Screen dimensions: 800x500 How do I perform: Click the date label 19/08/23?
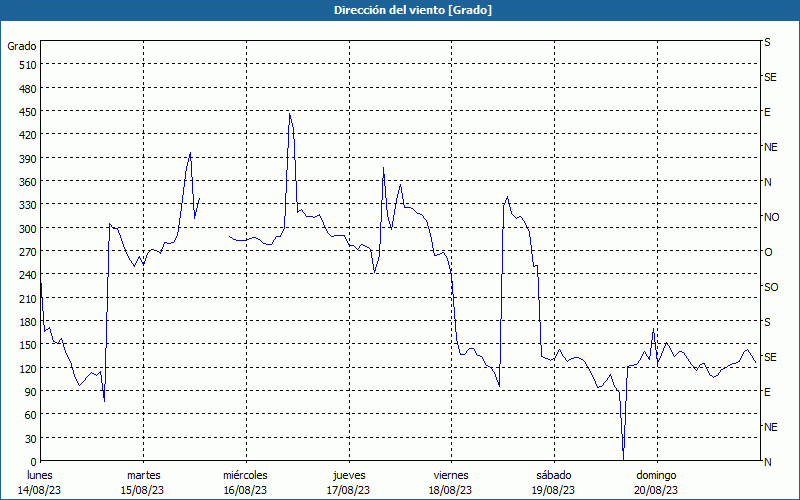tap(554, 490)
